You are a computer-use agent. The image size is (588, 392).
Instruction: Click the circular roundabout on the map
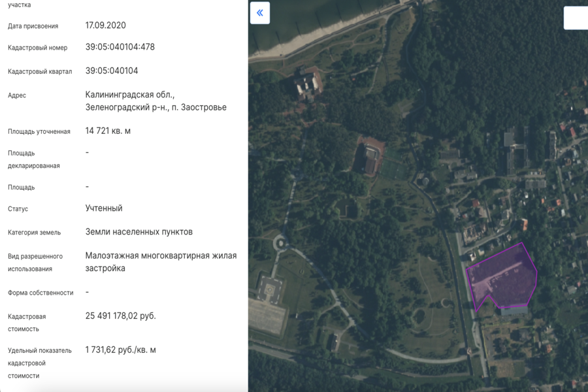click(281, 243)
